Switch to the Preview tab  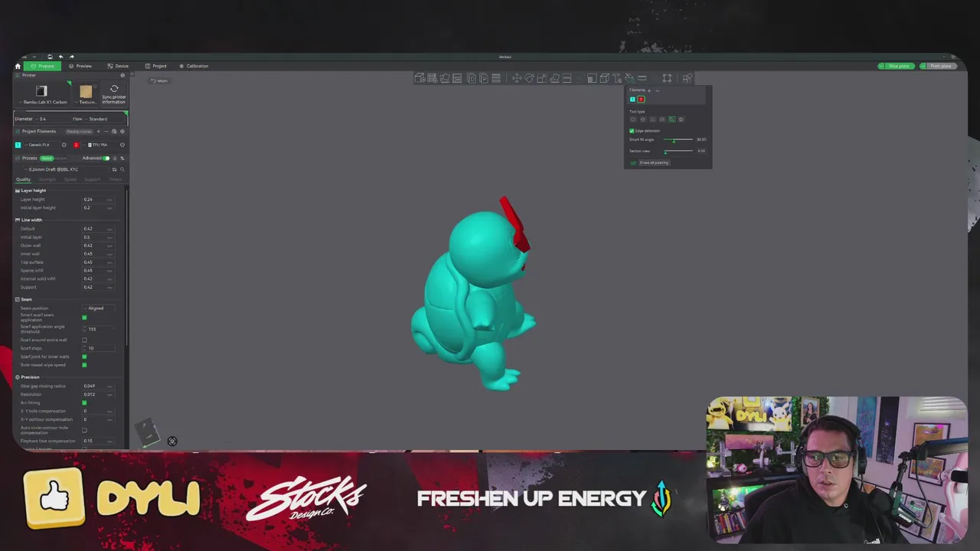point(80,66)
